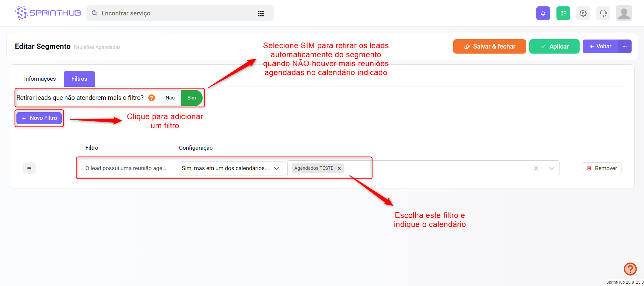Click the SprintHub logo
This screenshot has height=286, width=644.
pos(48,13)
